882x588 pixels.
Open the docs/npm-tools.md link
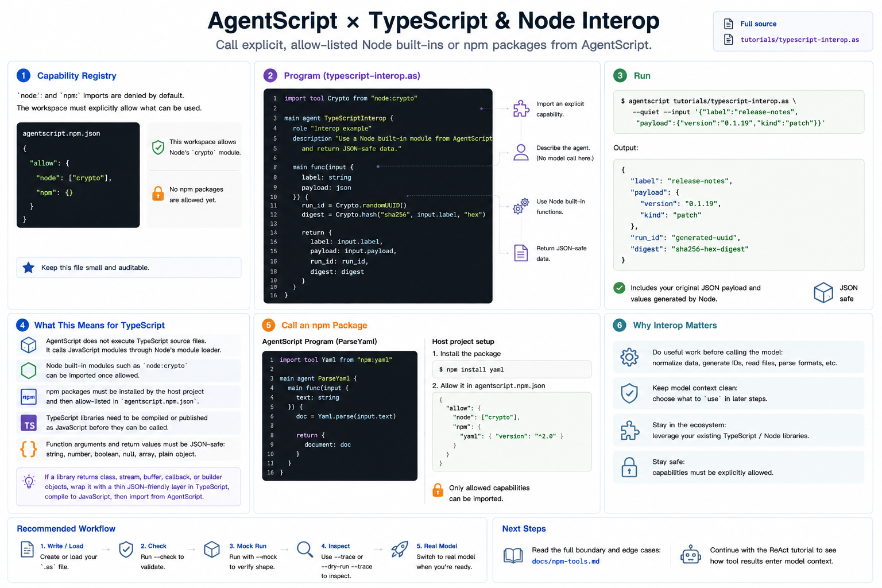click(566, 562)
